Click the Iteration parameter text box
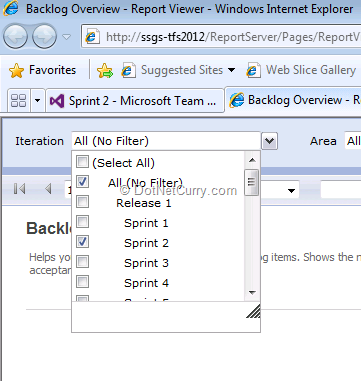This screenshot has height=381, width=361. pos(166,141)
